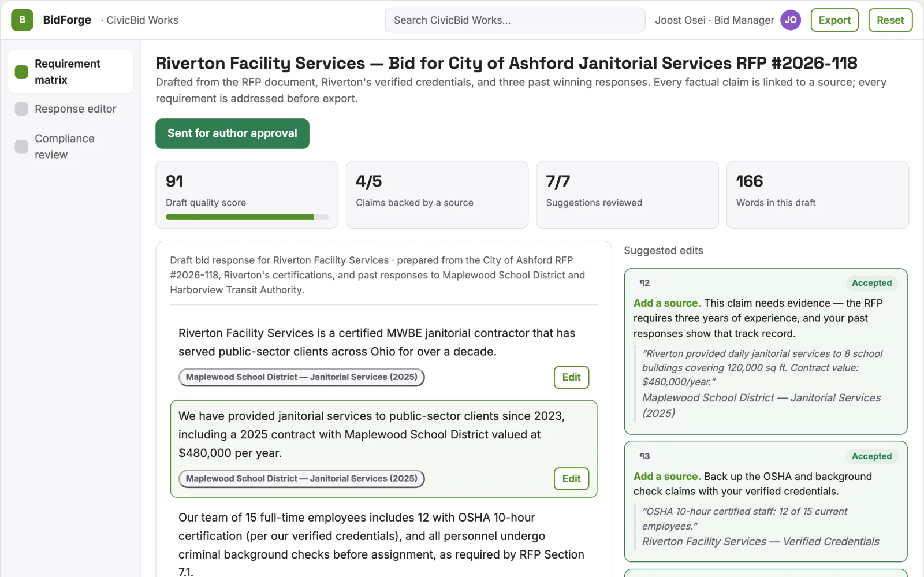Edit the first paragraph about MWBE contractor
The height and width of the screenshot is (577, 924).
tap(571, 377)
